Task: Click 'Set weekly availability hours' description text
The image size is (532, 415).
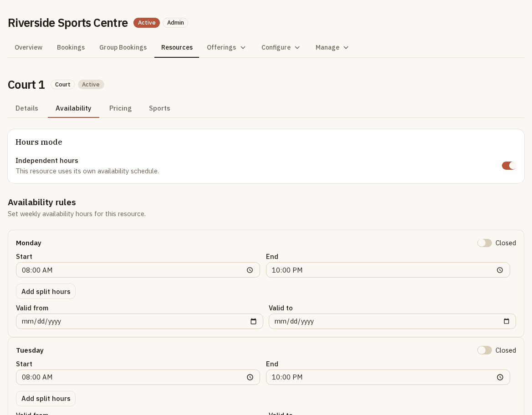Action: point(77,214)
